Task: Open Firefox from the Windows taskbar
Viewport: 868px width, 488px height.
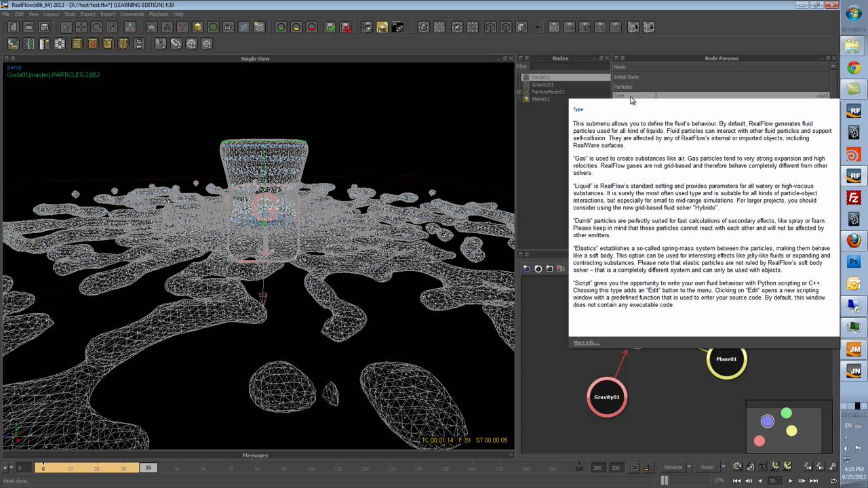Action: pyautogui.click(x=854, y=241)
